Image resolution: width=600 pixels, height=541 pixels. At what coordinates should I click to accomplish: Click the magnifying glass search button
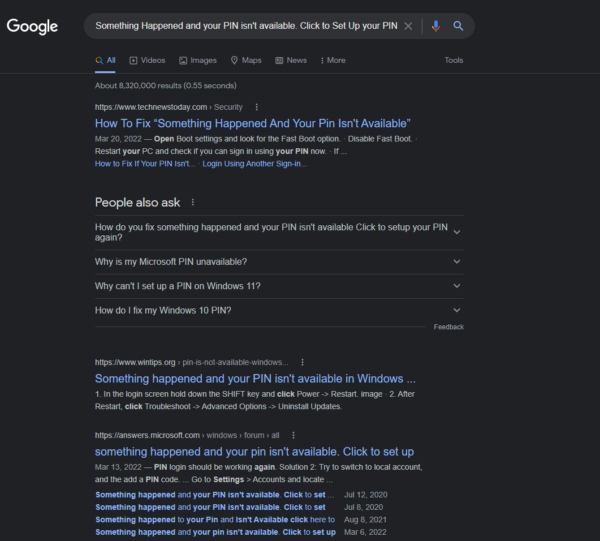click(x=458, y=26)
